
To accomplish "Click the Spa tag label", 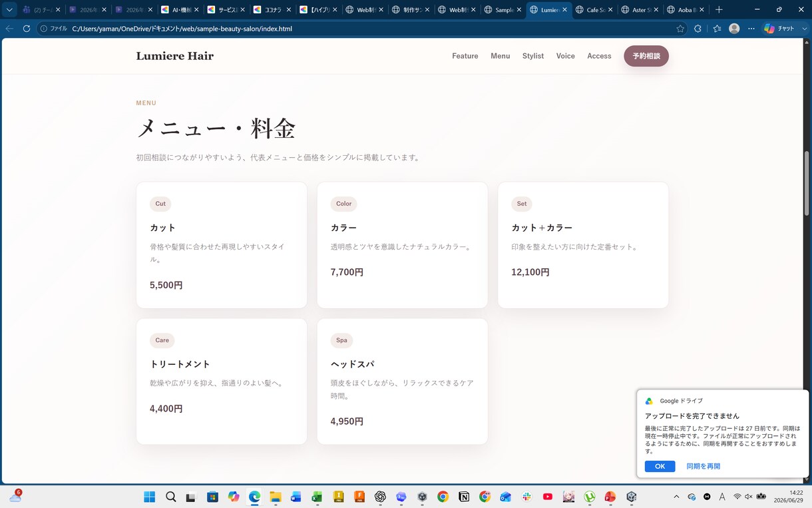I will [341, 340].
